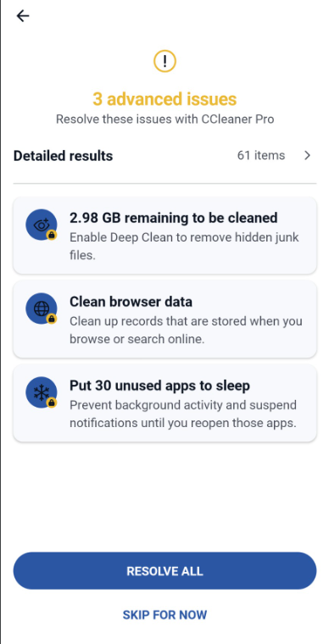
Task: Click the globe browser data icon
Action: point(42,308)
